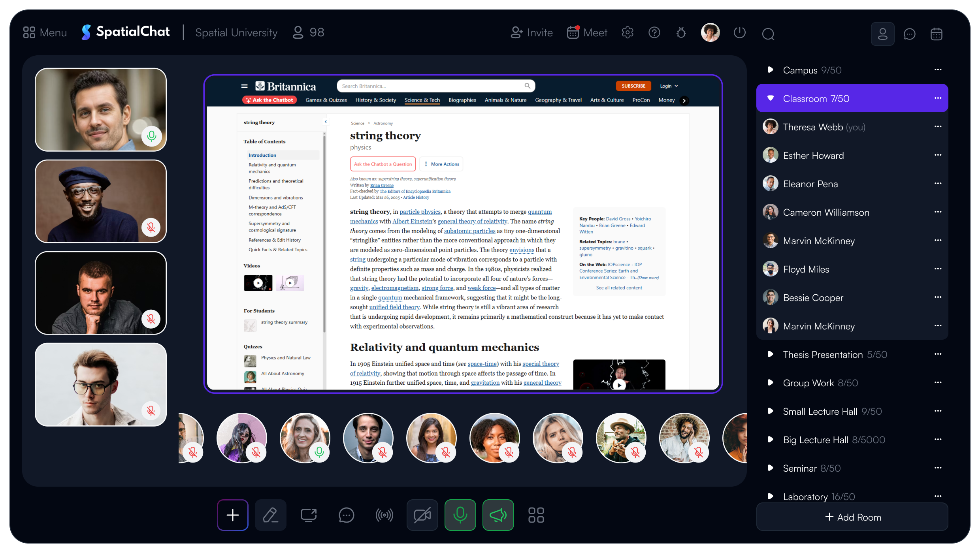Expand the Laboratory room
The width and height of the screenshot is (980, 553).
(x=770, y=497)
